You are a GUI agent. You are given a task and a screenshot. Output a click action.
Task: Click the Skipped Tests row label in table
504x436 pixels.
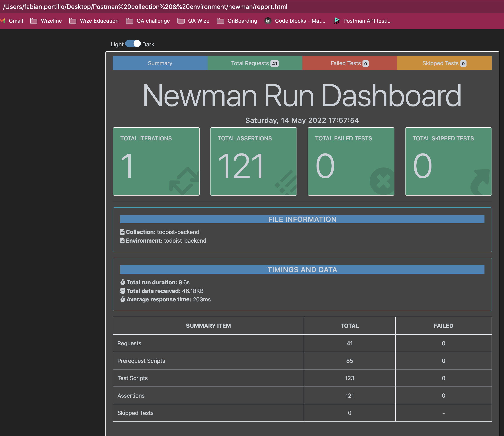[135, 413]
